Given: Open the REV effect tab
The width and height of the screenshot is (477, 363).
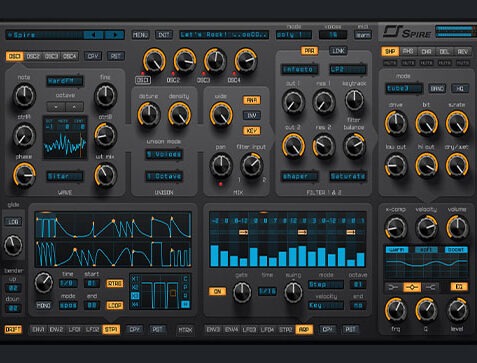Looking at the screenshot, I should click(x=463, y=51).
